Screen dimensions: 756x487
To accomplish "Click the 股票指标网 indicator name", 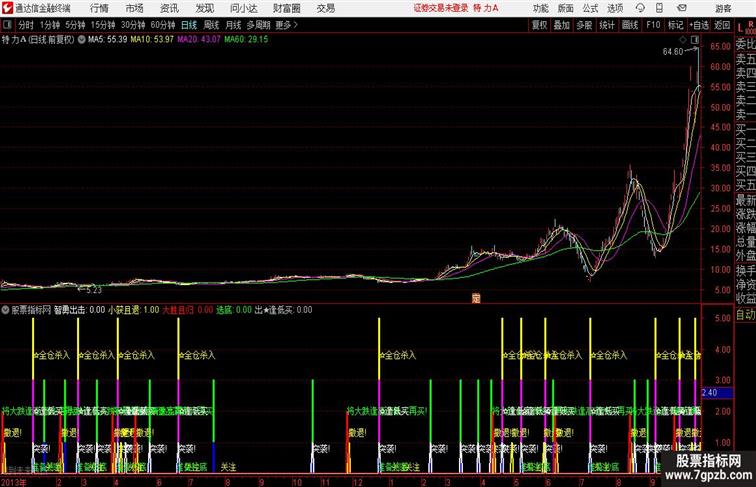I will (x=31, y=310).
